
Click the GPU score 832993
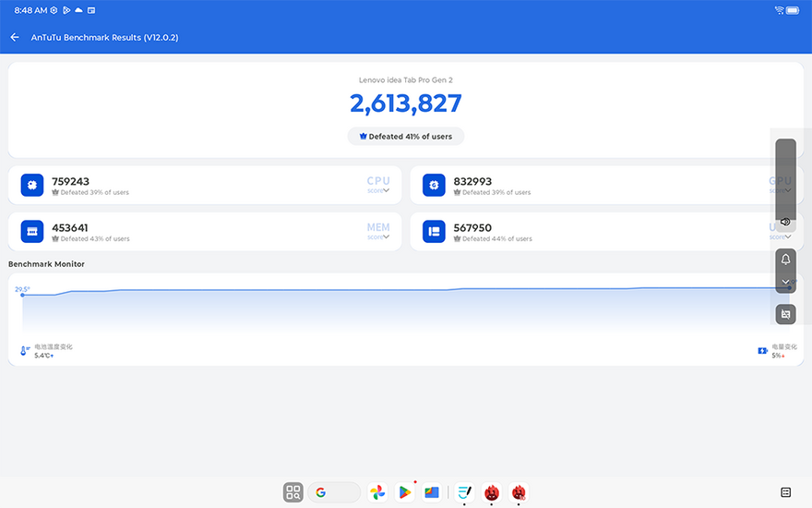(x=472, y=181)
